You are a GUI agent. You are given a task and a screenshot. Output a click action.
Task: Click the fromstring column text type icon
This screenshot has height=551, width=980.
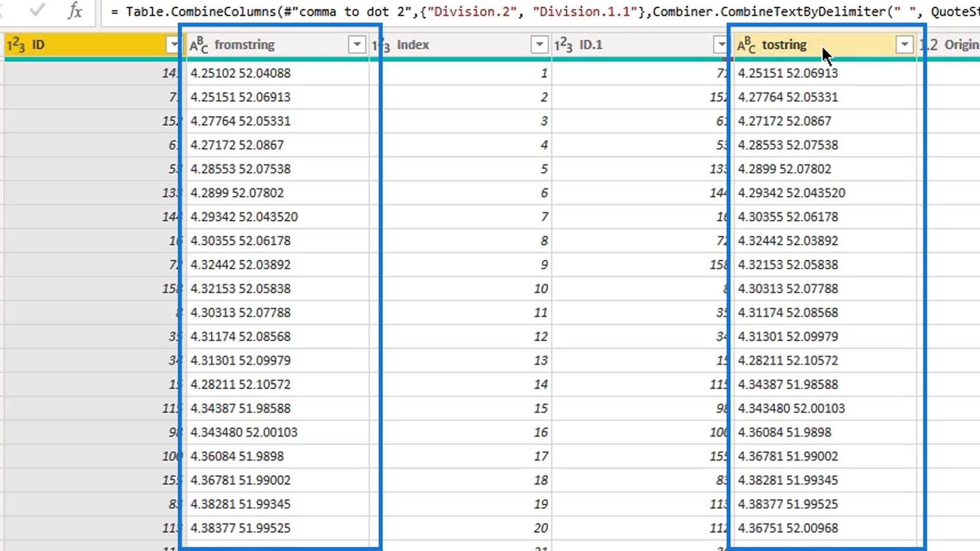(198, 45)
